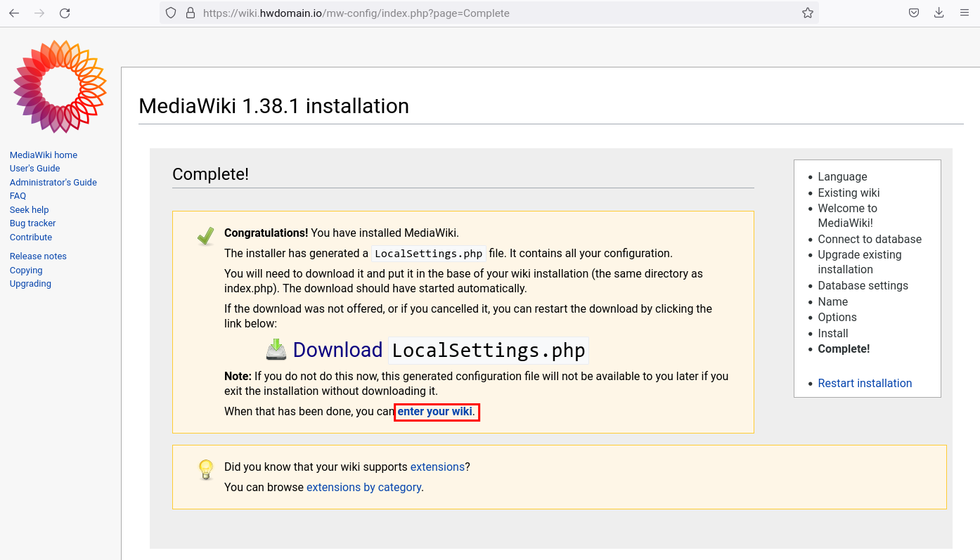
Task: Click the 'Connect to database' step
Action: 870,239
